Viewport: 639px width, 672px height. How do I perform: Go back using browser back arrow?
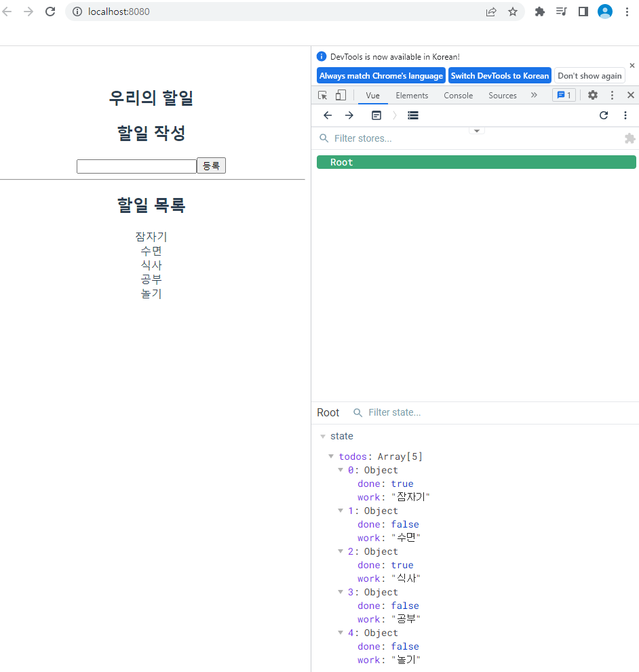tap(7, 12)
